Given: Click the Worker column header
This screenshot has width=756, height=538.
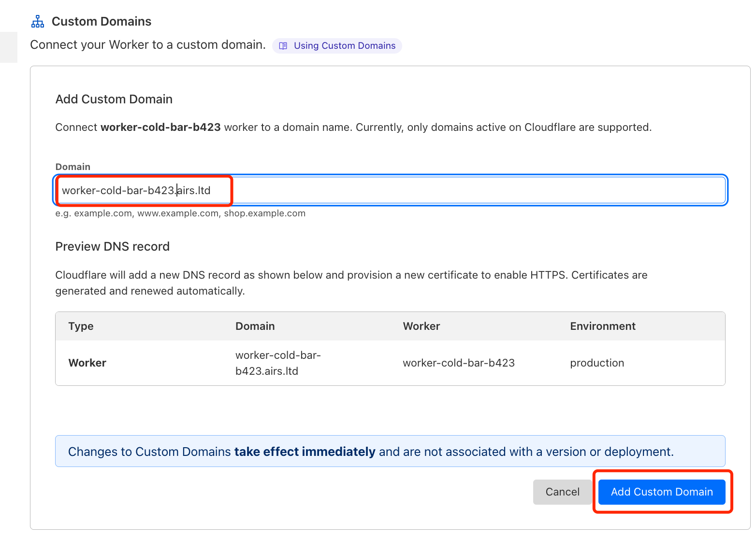Looking at the screenshot, I should (422, 326).
